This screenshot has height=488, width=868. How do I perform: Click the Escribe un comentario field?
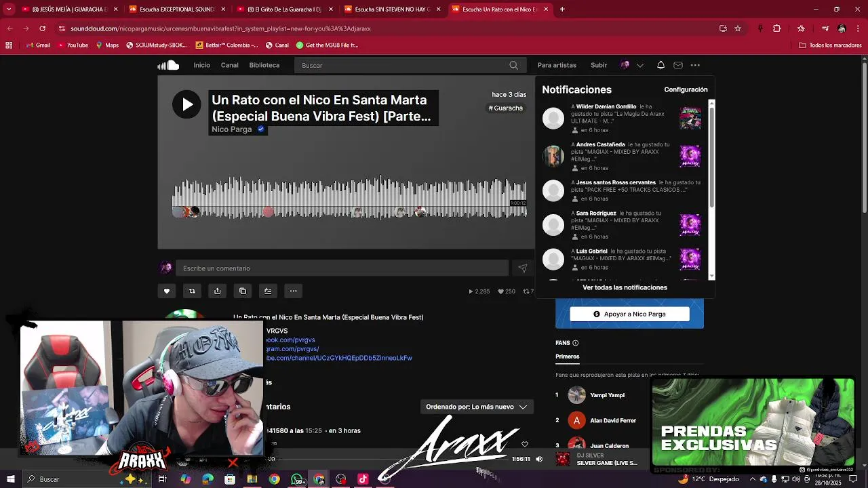pos(342,268)
